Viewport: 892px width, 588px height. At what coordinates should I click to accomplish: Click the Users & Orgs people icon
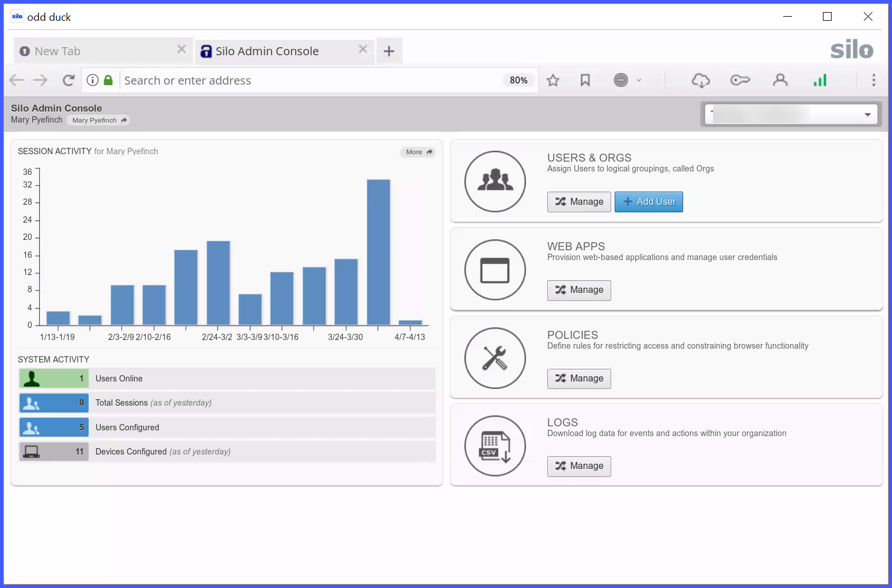pyautogui.click(x=495, y=181)
